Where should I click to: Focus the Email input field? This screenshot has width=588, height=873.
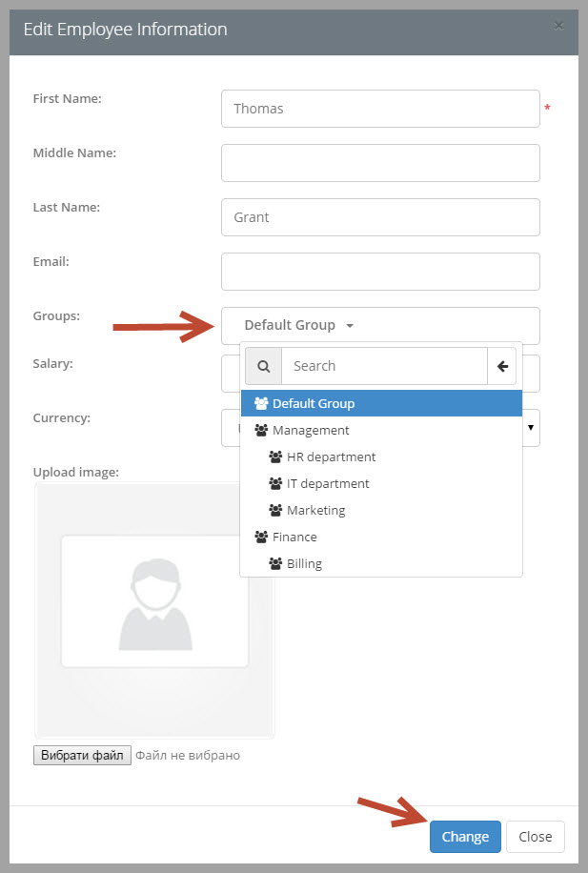point(380,272)
